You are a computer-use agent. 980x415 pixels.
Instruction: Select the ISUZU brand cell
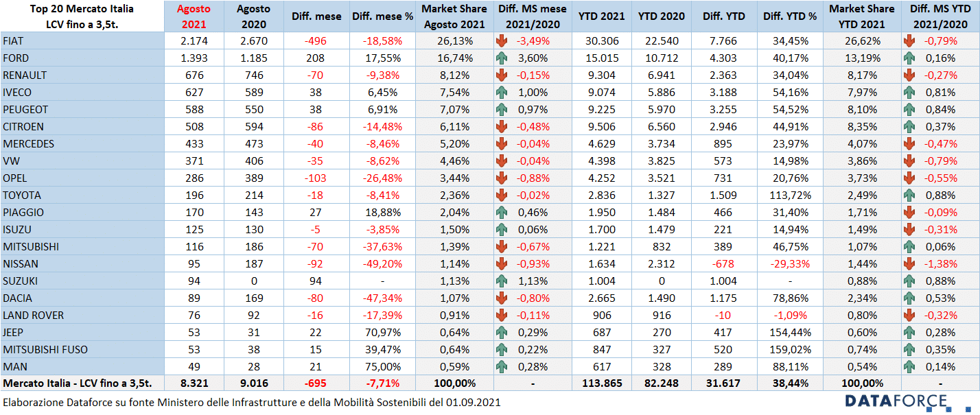coord(82,229)
